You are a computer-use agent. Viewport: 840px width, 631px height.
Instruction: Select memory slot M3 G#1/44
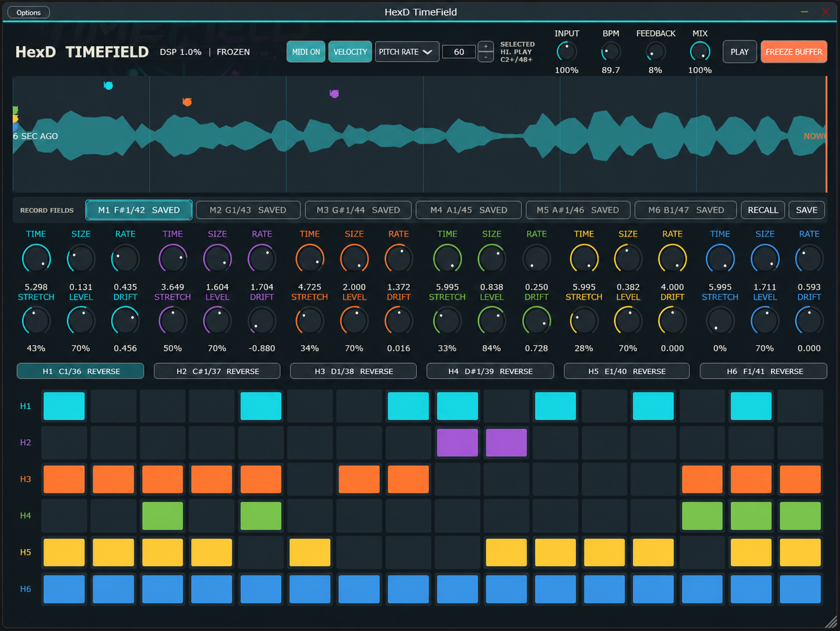coord(358,210)
